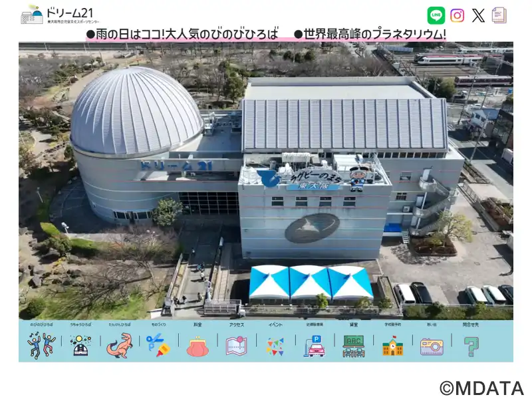Open the dancing kids のびのびひろば icon
Viewport: 532px width, 399px height.
pos(41,344)
